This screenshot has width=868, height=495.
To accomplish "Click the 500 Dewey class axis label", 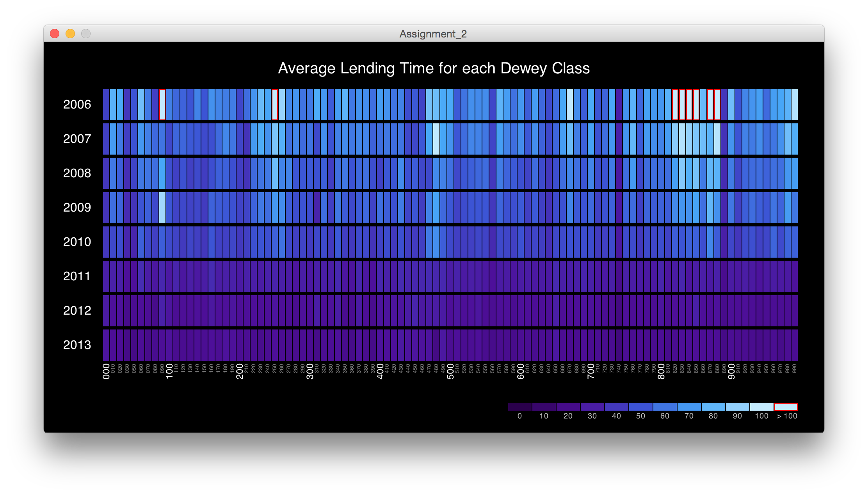I will 450,371.
